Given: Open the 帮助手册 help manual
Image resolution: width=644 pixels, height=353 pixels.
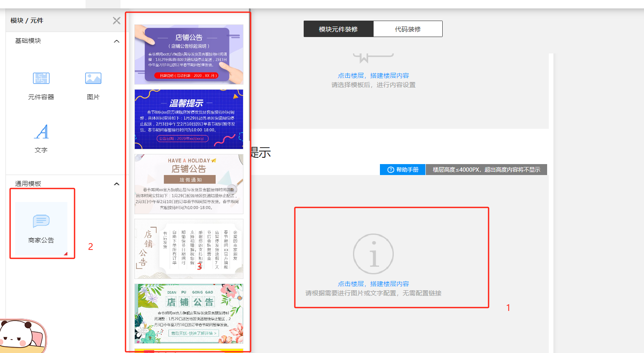Looking at the screenshot, I should coord(403,170).
